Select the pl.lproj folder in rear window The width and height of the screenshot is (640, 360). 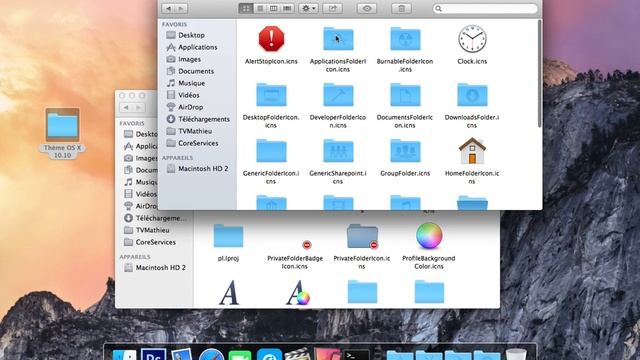pos(228,236)
